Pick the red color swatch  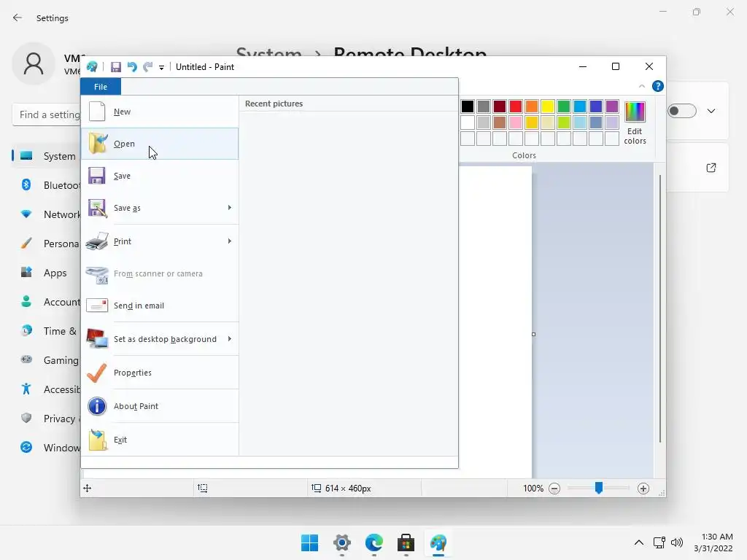coord(516,106)
